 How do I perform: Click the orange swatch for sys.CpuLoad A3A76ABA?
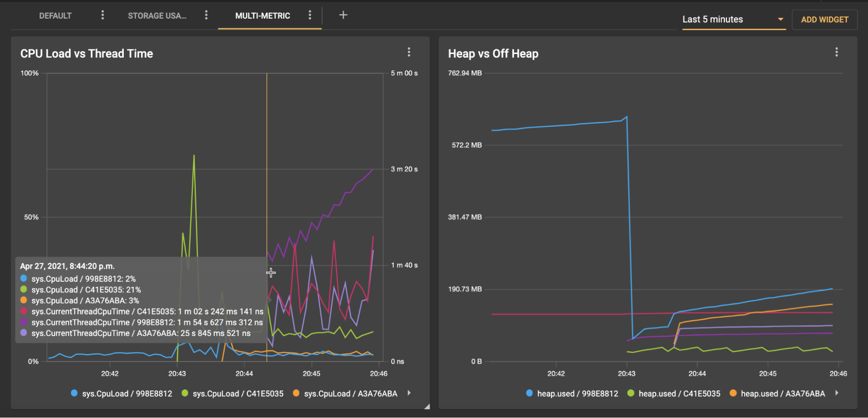(x=296, y=393)
